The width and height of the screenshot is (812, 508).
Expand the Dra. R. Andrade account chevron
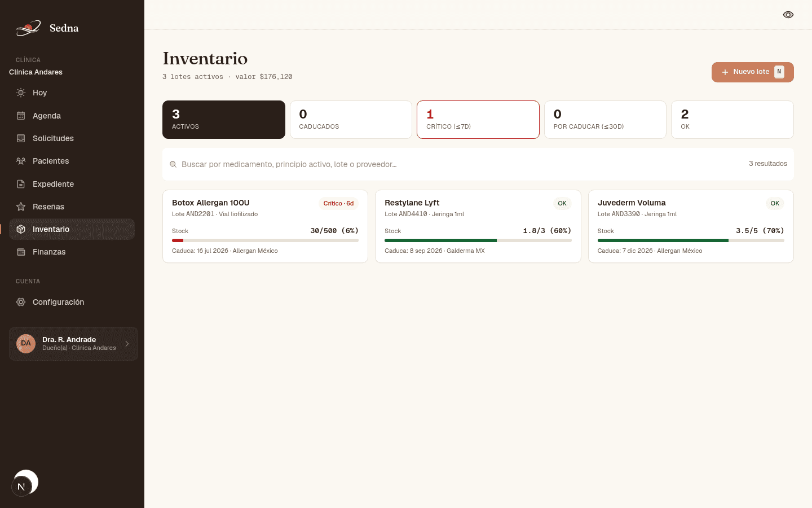point(127,344)
